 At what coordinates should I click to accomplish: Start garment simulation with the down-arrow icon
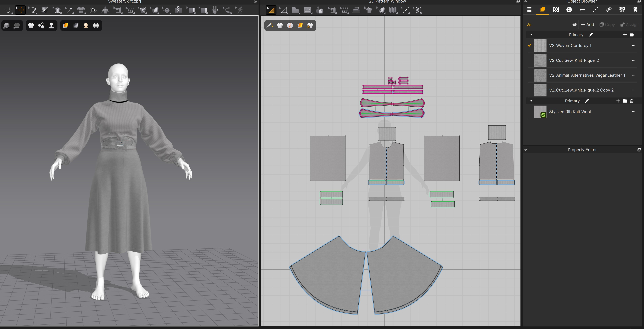(x=8, y=10)
